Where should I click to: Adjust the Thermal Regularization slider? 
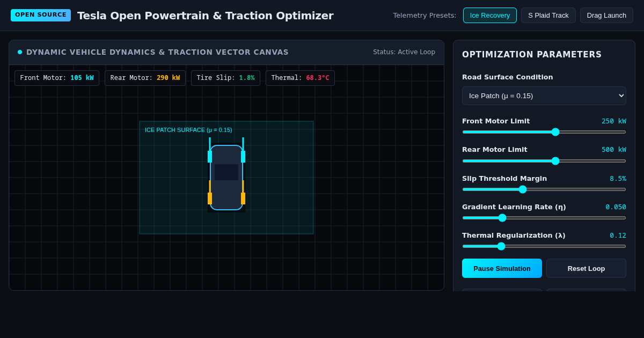pos(544,246)
